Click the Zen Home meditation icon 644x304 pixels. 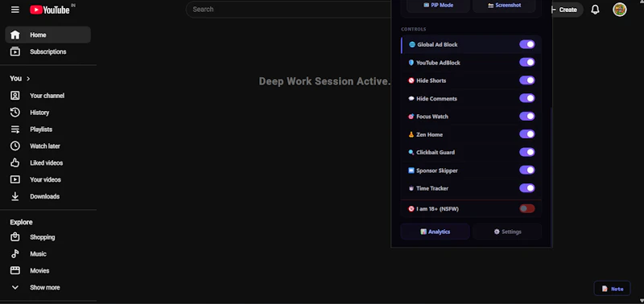point(411,134)
